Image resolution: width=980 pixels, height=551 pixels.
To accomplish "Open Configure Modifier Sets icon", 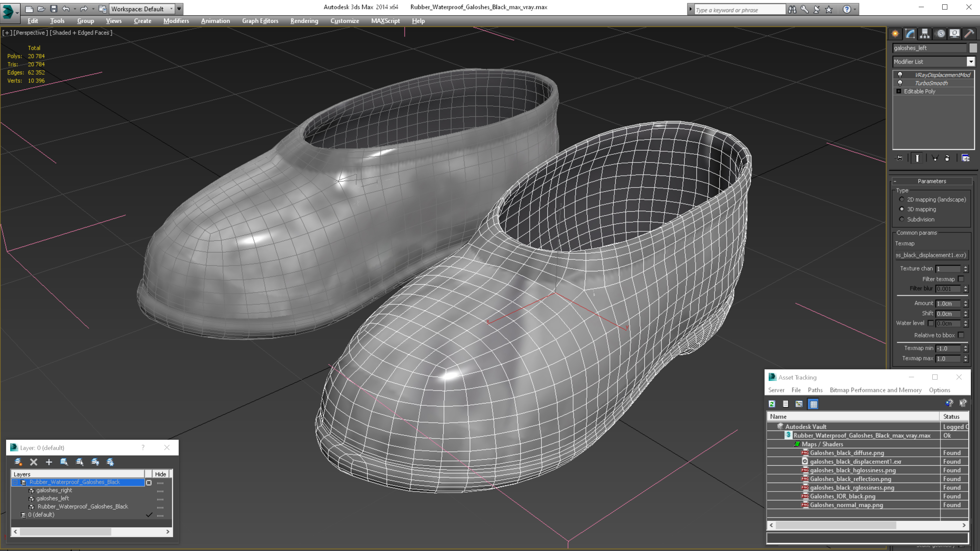I will click(x=966, y=158).
